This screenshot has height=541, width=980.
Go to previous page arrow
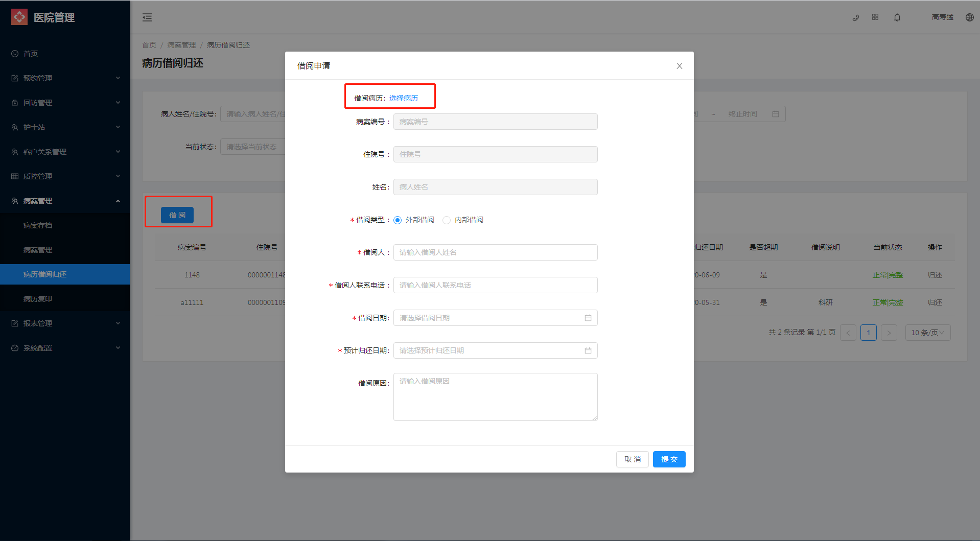coord(848,333)
